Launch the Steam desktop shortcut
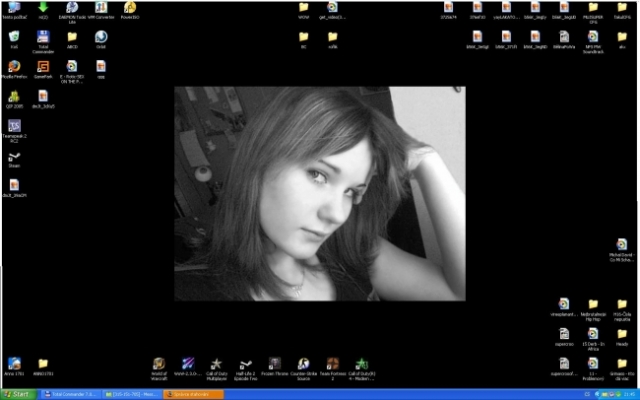Screen dimensions: 640x400 tap(14, 160)
